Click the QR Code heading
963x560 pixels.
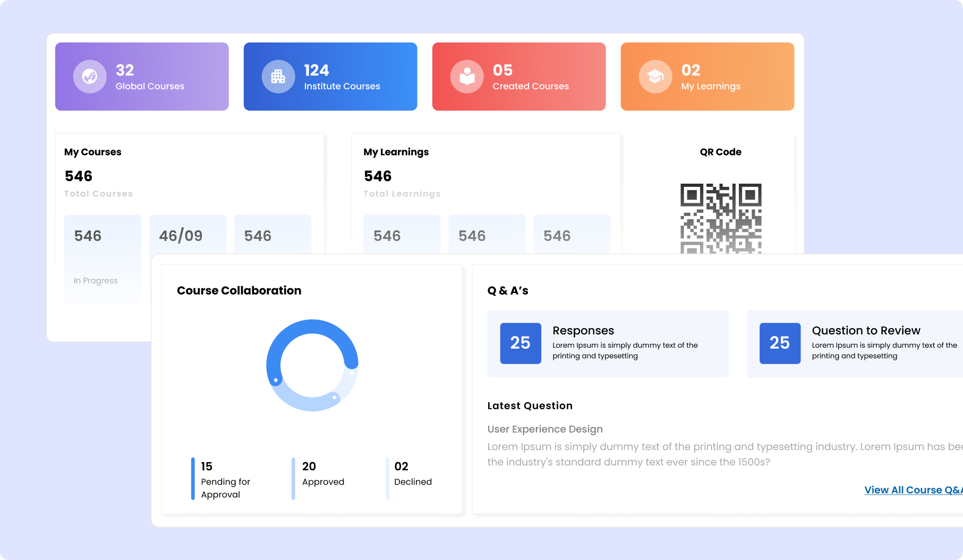point(720,152)
